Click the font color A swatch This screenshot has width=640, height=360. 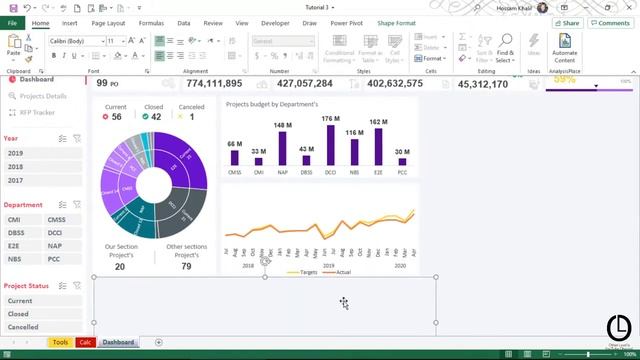tap(135, 56)
